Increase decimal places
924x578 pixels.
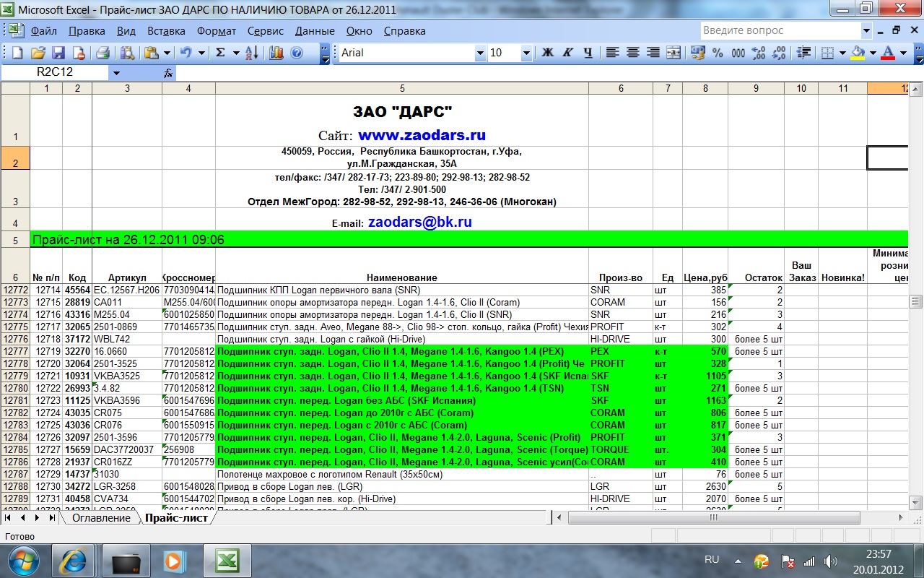click(758, 53)
